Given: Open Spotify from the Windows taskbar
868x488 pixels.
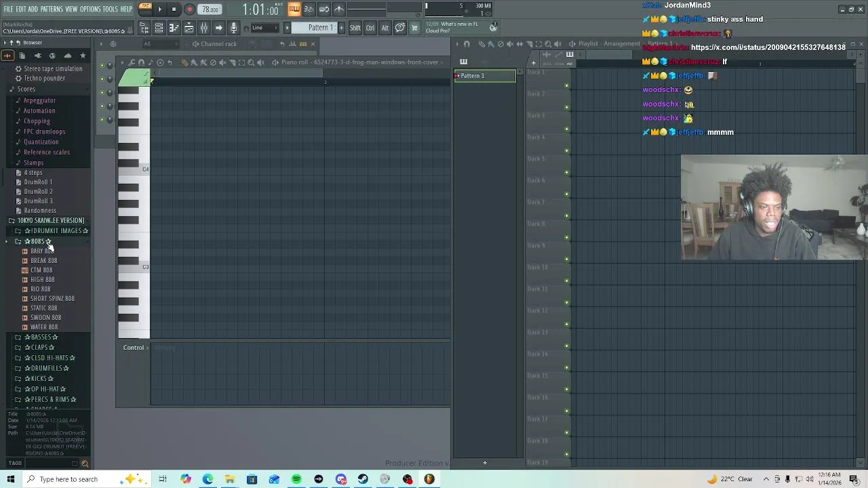Looking at the screenshot, I should coord(296,479).
